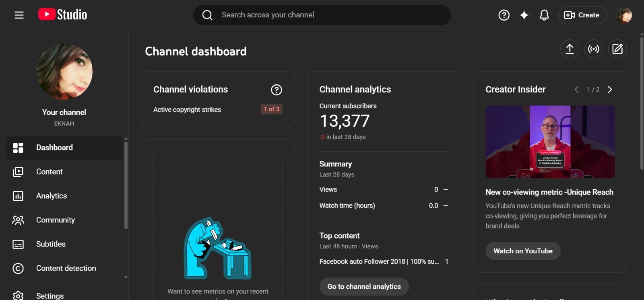The image size is (644, 300).
Task: Click the sidebar navigation scrollbar
Action: [126, 185]
